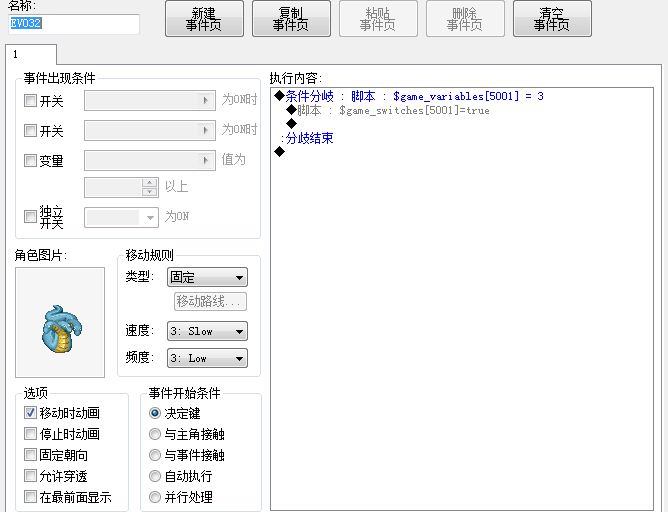
Task: Check the 在最前面显示 option
Action: 30,496
